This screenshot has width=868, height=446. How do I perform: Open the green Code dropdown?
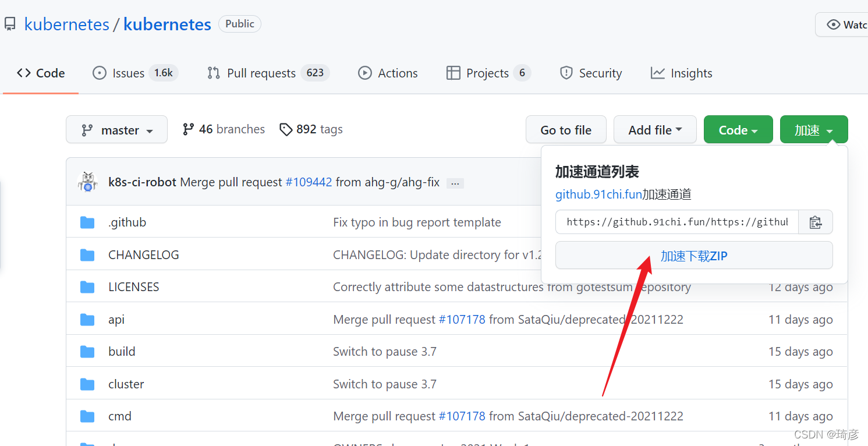tap(738, 129)
